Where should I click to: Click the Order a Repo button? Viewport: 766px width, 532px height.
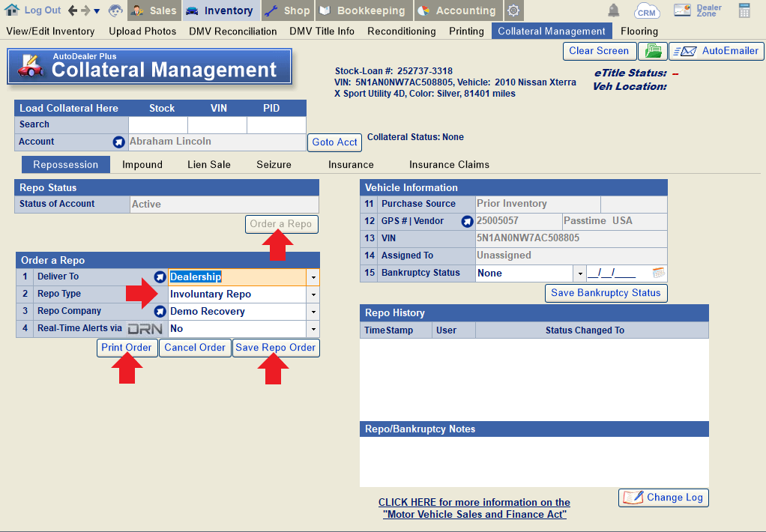pyautogui.click(x=281, y=224)
